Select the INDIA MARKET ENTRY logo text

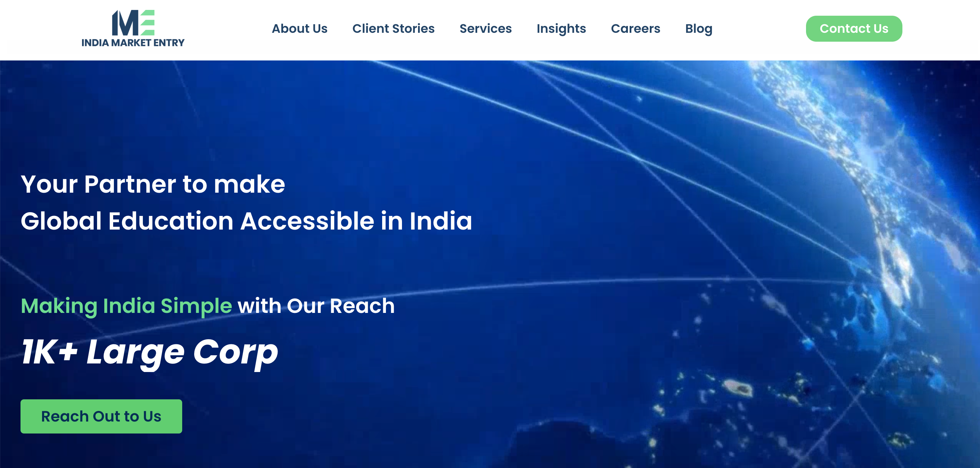click(x=133, y=43)
